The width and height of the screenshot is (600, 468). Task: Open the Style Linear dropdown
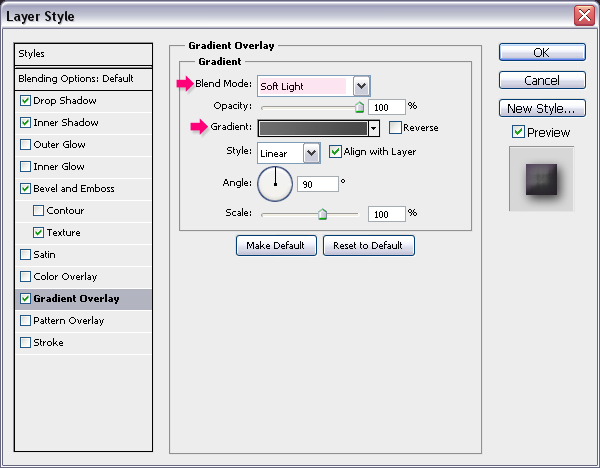coord(311,153)
